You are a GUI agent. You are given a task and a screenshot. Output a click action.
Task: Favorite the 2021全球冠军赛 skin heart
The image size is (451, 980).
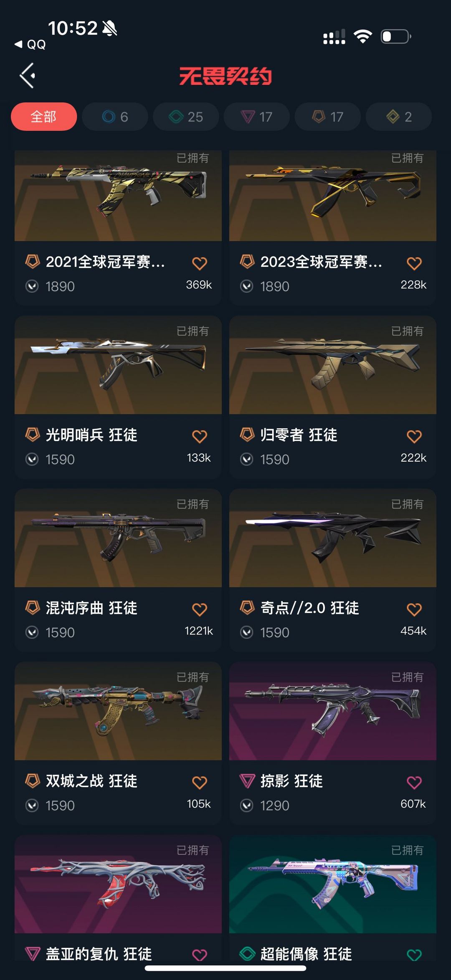coord(200,263)
